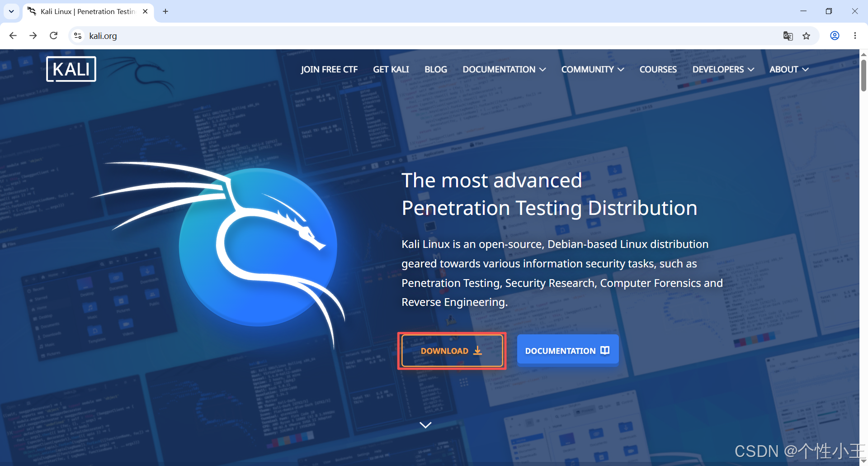Click the Google Translate icon in address bar

788,36
